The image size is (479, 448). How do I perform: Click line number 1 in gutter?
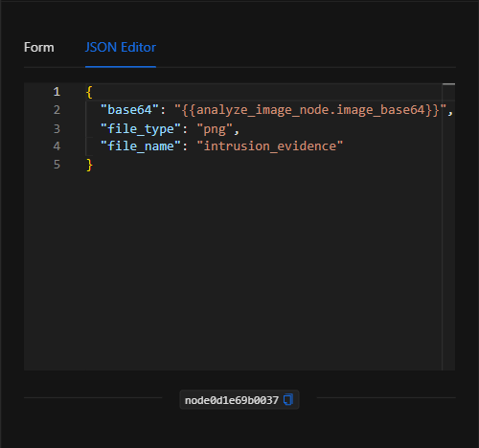point(57,92)
